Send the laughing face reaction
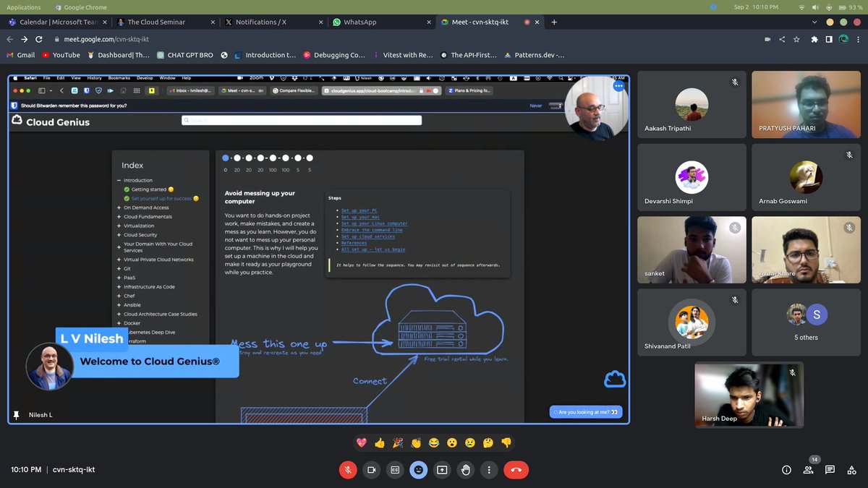The width and height of the screenshot is (868, 488). click(x=433, y=442)
